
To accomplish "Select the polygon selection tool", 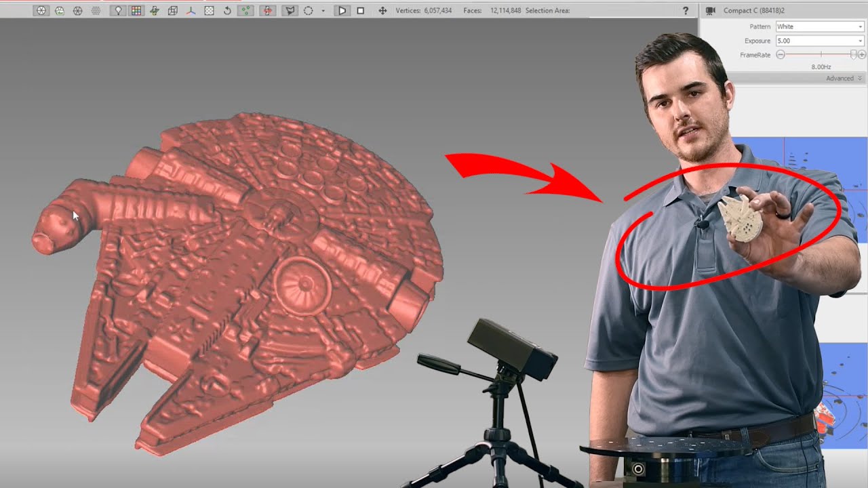I will (x=290, y=11).
